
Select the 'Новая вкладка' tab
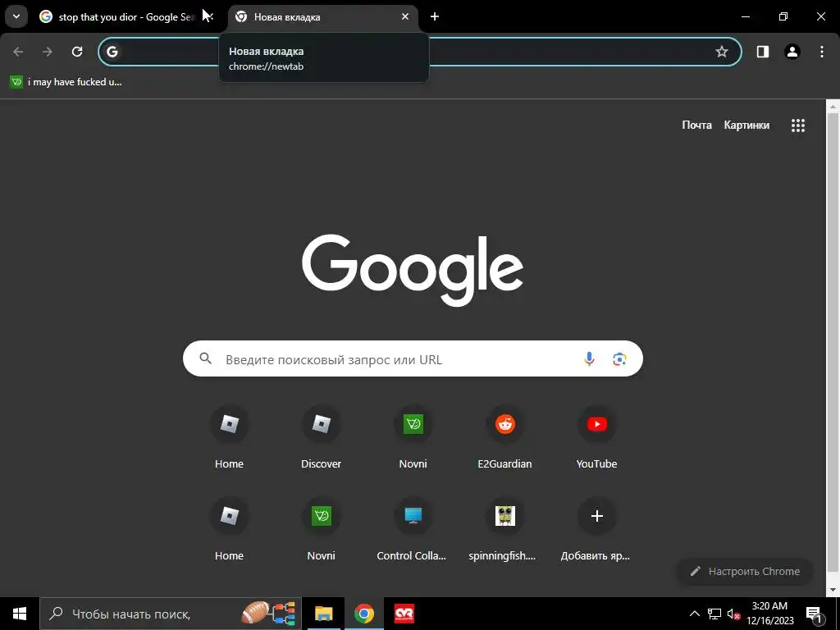click(322, 17)
